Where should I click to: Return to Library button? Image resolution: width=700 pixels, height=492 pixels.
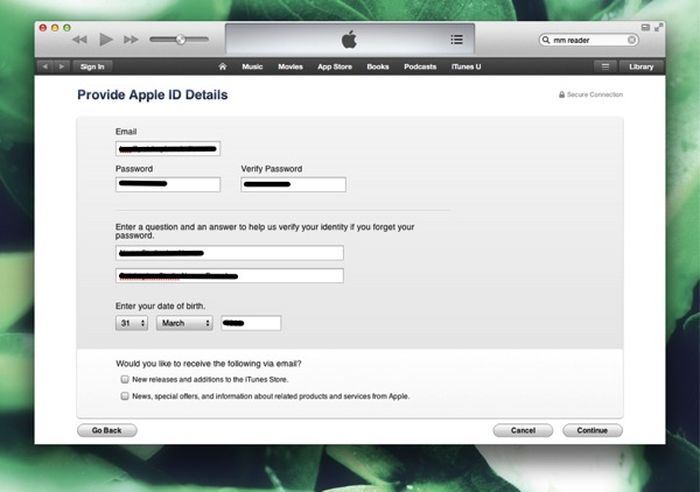641,67
